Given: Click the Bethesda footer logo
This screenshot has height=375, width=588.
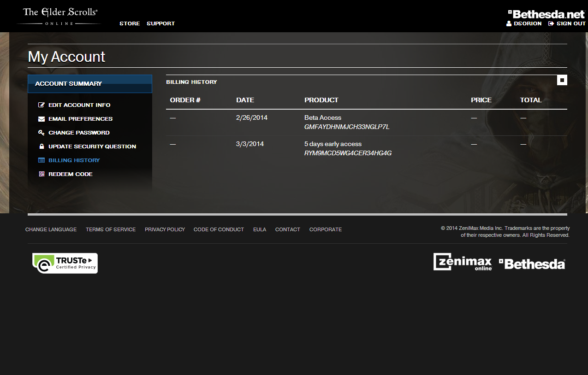Looking at the screenshot, I should click(x=532, y=264).
